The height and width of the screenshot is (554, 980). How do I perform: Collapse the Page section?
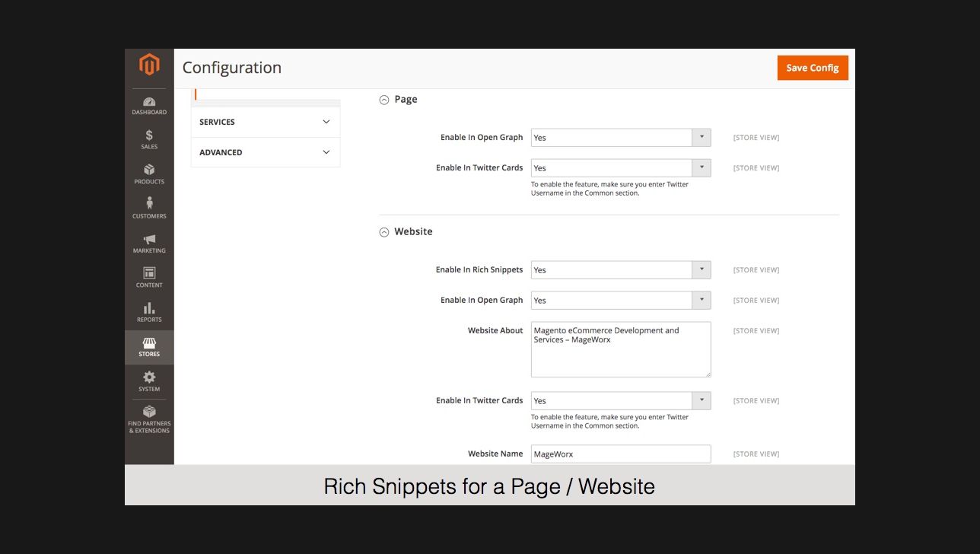click(384, 100)
